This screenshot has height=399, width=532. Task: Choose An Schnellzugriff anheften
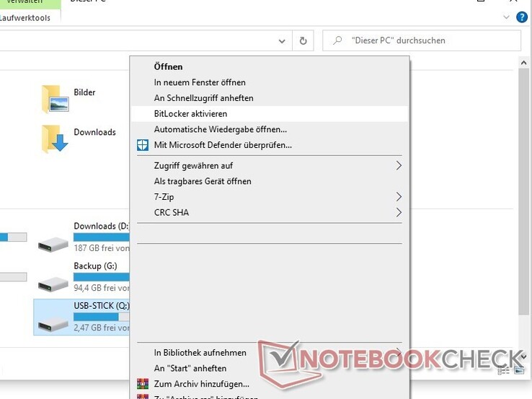270,98
